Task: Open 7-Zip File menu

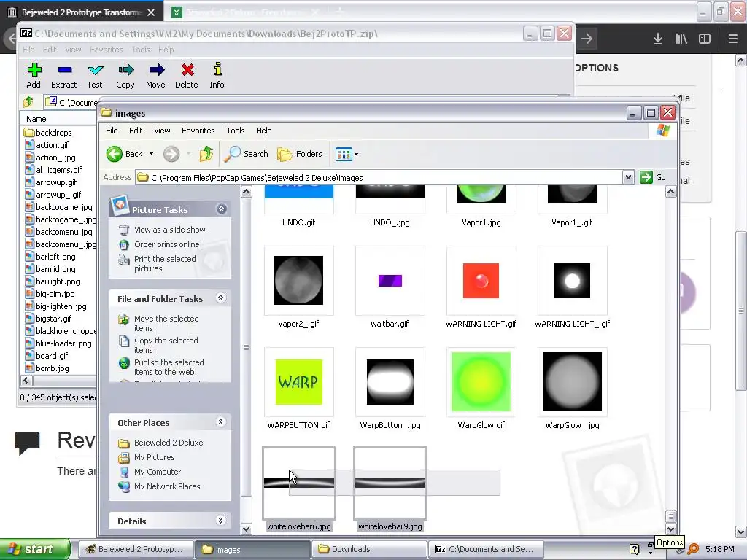Action: tap(28, 50)
